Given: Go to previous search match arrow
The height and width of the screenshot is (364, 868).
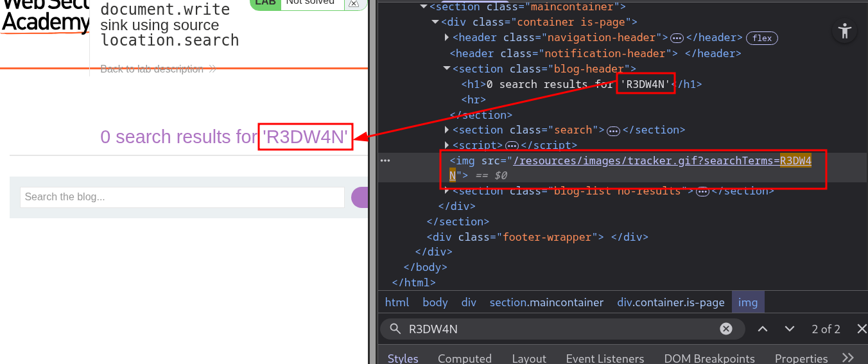Looking at the screenshot, I should pos(763,329).
